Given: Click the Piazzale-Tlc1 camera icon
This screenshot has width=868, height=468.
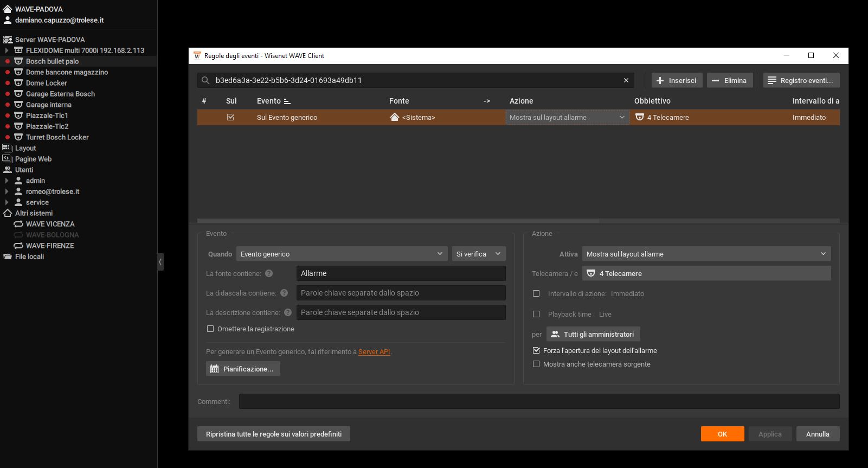Looking at the screenshot, I should [18, 116].
